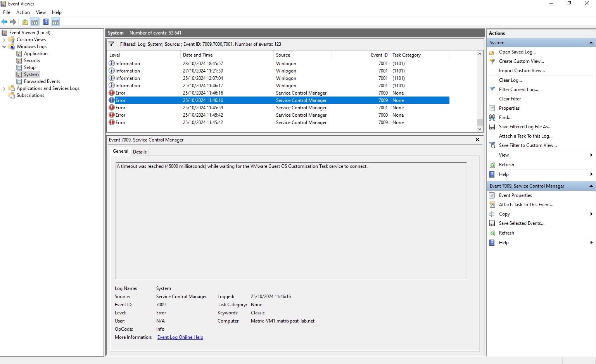Click the Up one level folder icon
Image resolution: width=596 pixels, height=364 pixels.
[25, 22]
